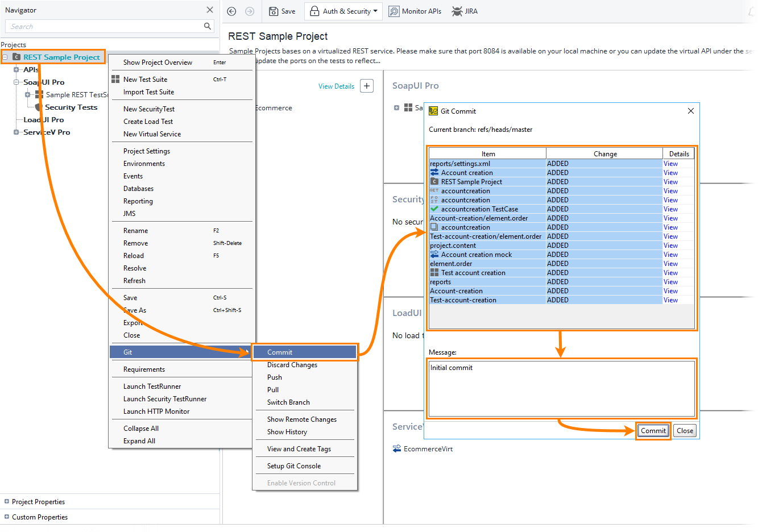Click the plus add button
This screenshot has height=532, width=758.
pos(367,86)
